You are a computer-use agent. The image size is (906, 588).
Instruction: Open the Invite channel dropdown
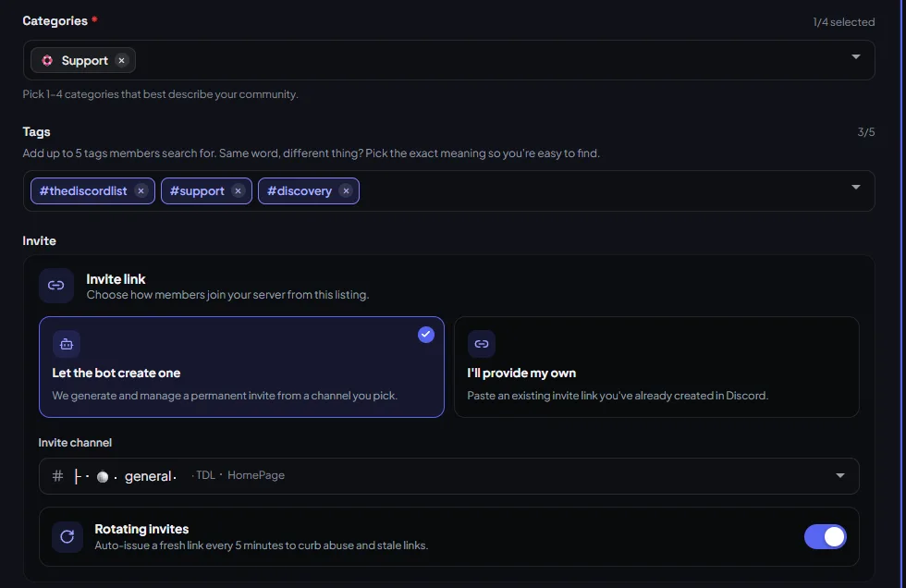(449, 476)
